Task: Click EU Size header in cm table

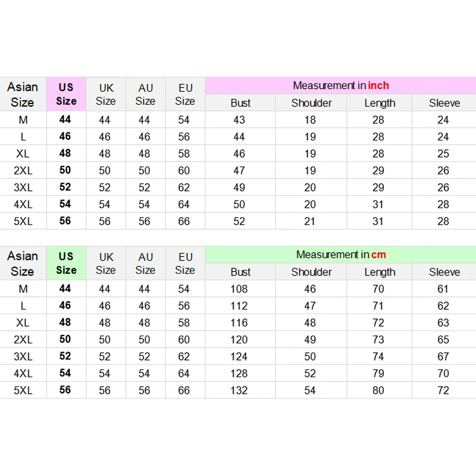Action: 185,263
